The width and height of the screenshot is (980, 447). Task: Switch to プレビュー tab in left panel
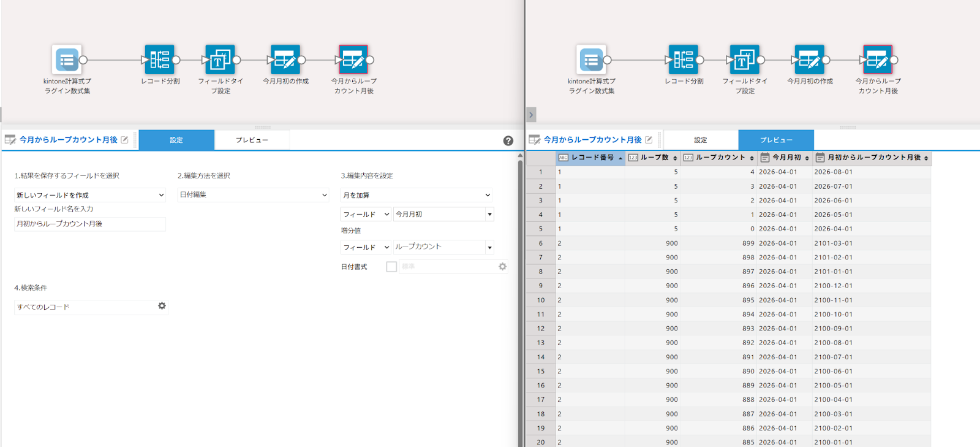point(252,140)
